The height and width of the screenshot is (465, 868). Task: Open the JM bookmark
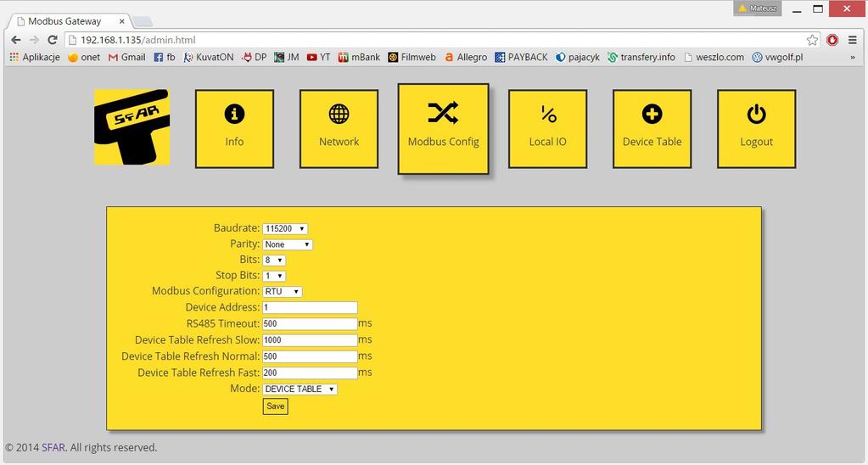287,57
